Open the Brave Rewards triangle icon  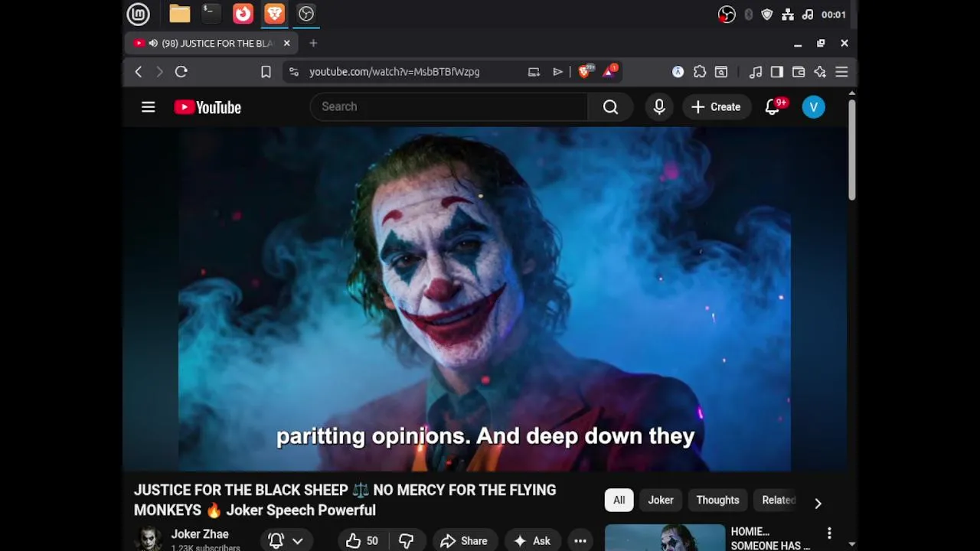(x=610, y=71)
